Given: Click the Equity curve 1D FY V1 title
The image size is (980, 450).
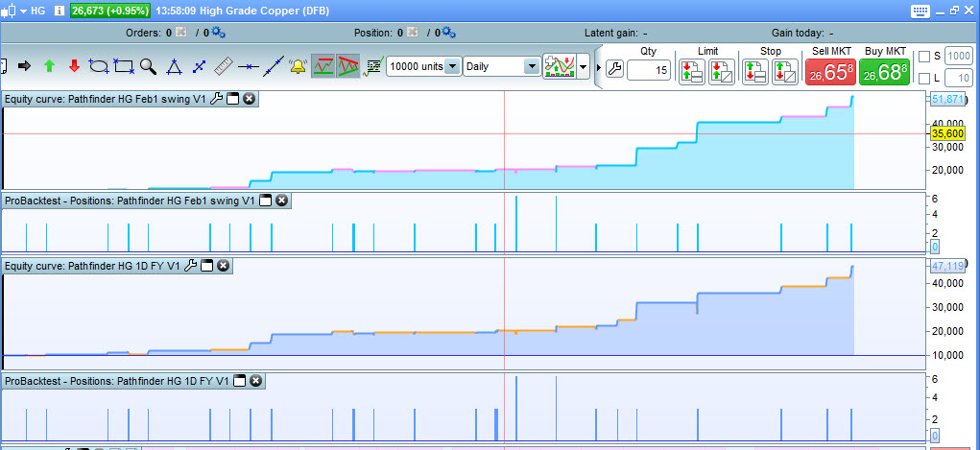Looking at the screenshot, I should point(92,266).
